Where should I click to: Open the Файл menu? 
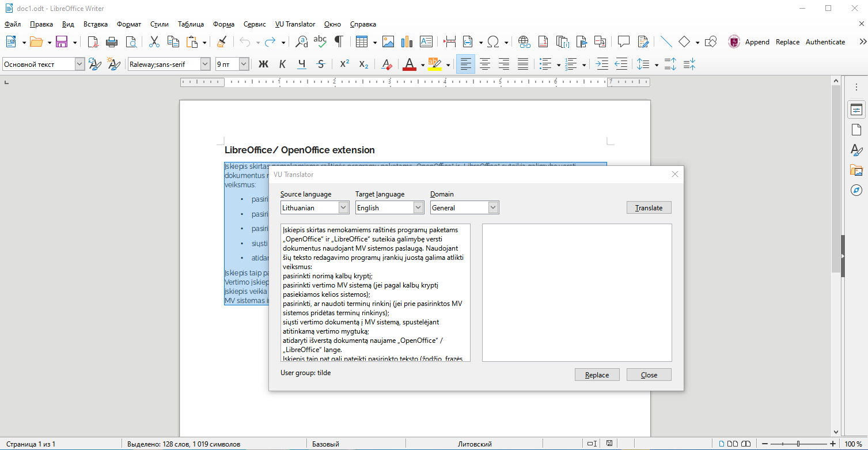point(13,24)
